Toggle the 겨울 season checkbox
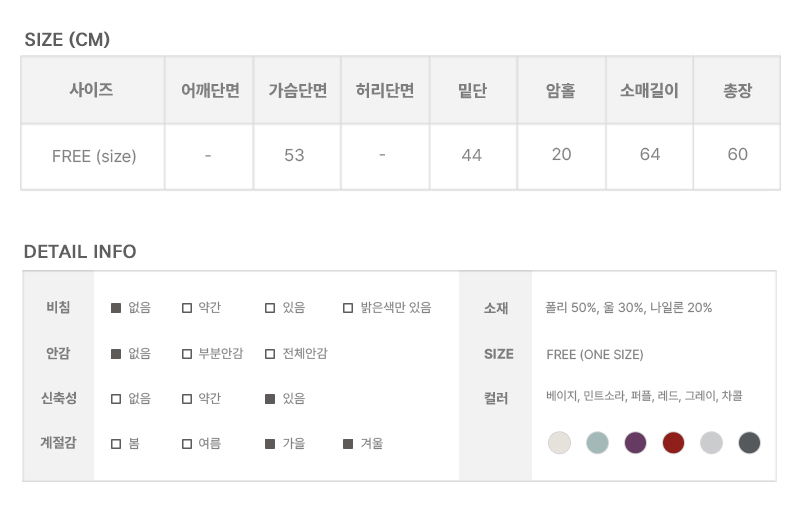 coord(348,443)
